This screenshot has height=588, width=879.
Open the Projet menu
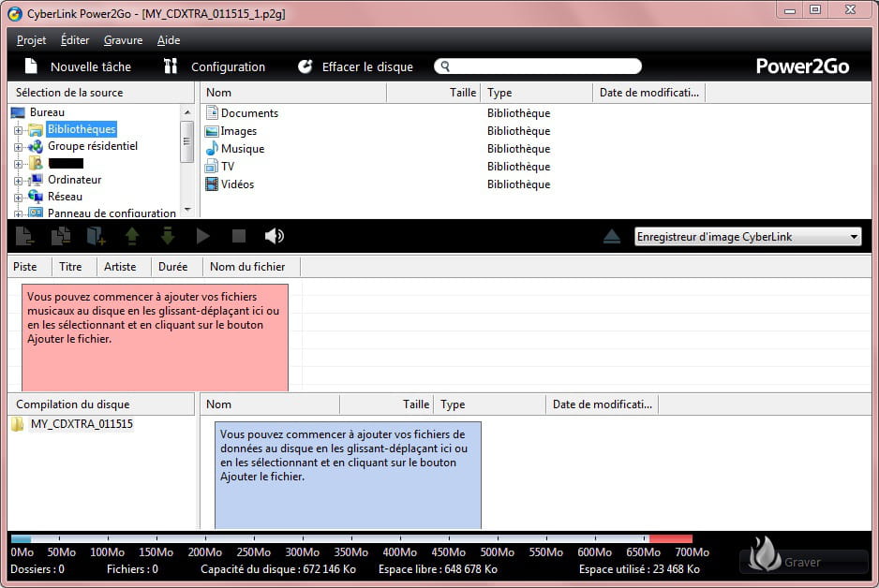(32, 40)
